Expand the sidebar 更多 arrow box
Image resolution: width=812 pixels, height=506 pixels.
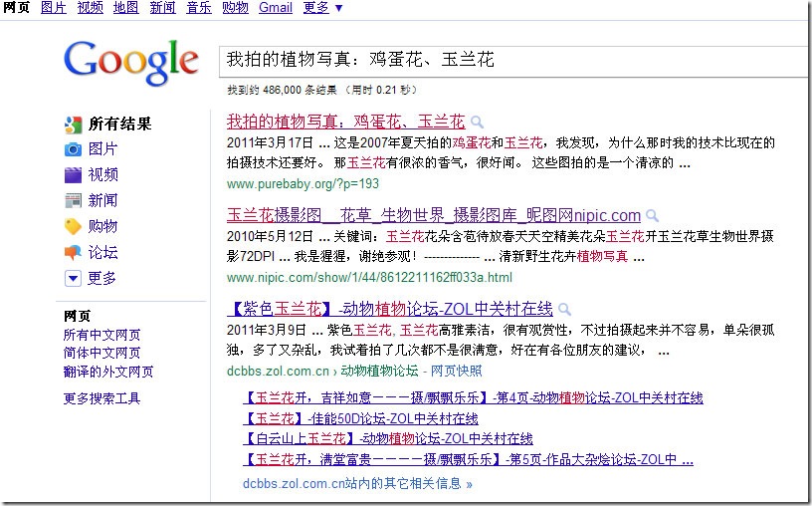point(73,279)
